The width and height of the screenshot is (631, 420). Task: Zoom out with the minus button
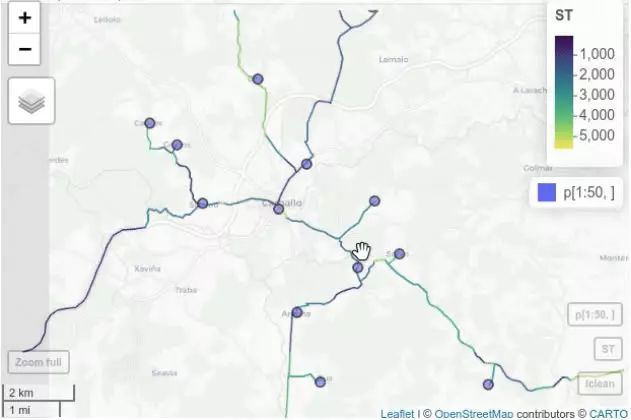coord(25,49)
